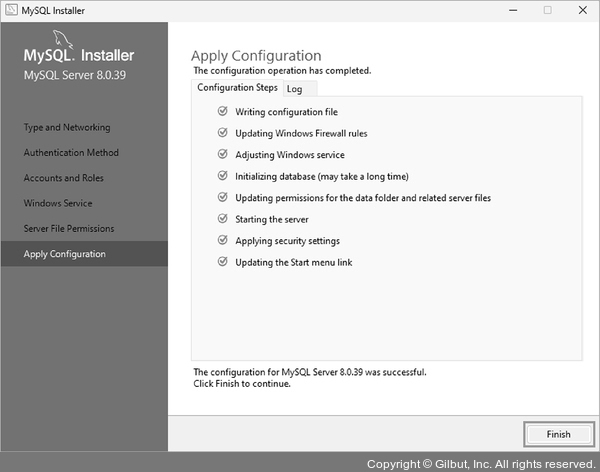The image size is (600, 472).
Task: Click checkmark icon for Applying security settings
Action: 222,241
